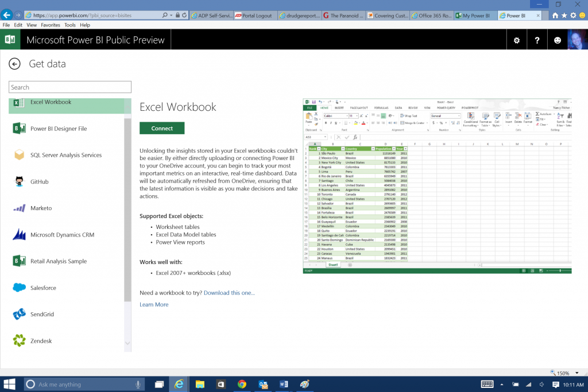Select the Salesforce data source

(x=43, y=288)
